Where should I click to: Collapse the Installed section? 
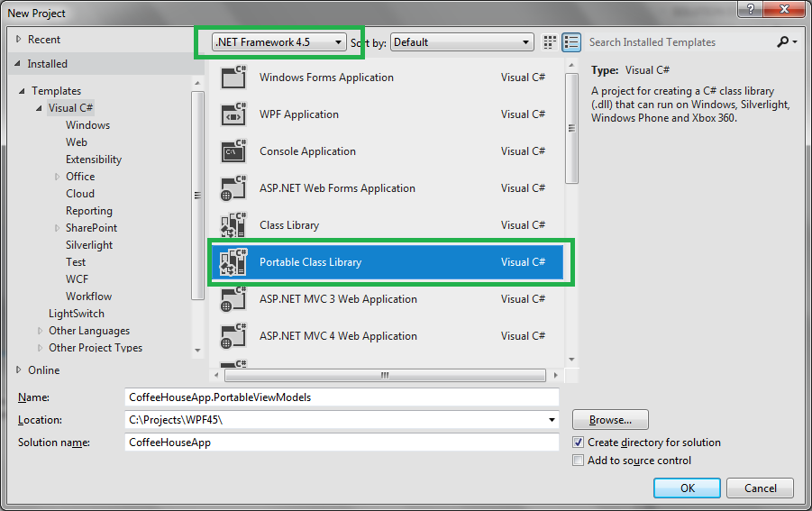click(x=18, y=64)
